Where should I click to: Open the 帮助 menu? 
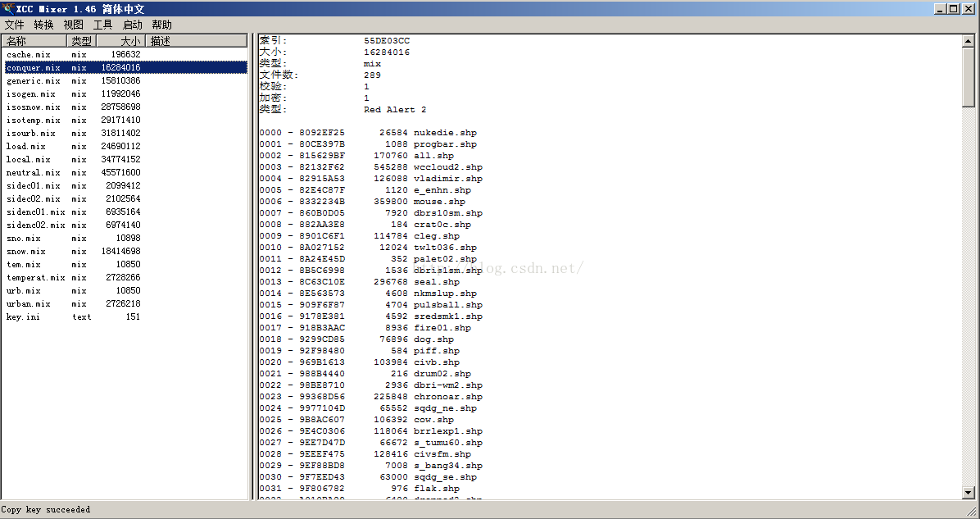pyautogui.click(x=162, y=25)
